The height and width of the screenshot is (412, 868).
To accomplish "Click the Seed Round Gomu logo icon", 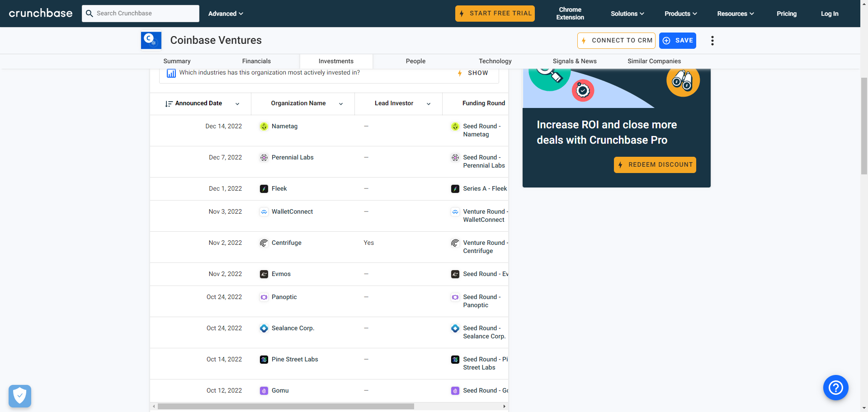I will [x=455, y=391].
